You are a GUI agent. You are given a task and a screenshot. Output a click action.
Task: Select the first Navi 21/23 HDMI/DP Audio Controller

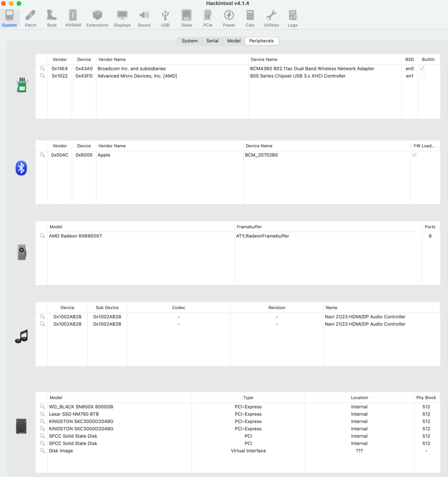365,316
